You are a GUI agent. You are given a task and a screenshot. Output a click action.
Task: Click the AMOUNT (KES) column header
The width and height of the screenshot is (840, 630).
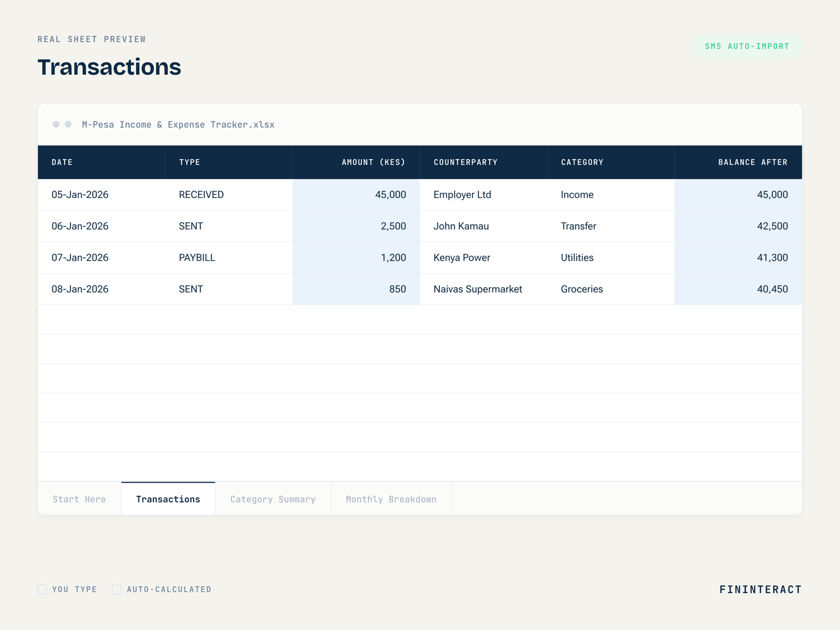tap(356, 162)
